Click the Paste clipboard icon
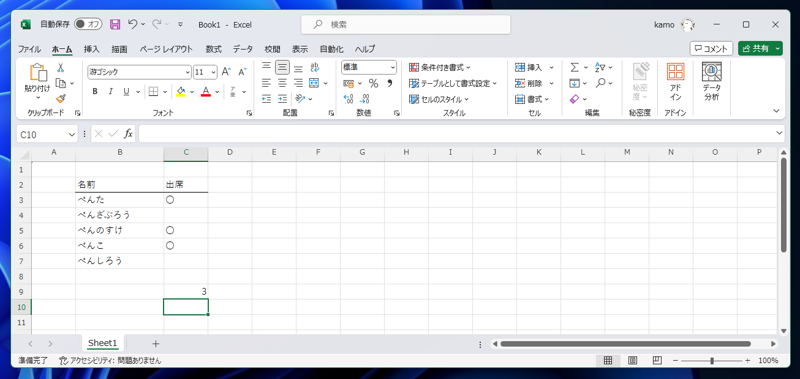800x379 pixels. (x=38, y=72)
